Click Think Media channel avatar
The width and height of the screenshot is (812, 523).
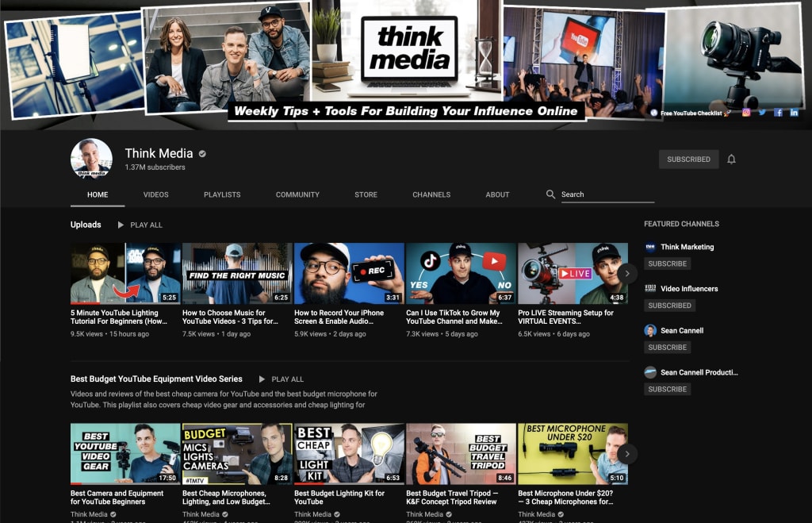pos(92,159)
